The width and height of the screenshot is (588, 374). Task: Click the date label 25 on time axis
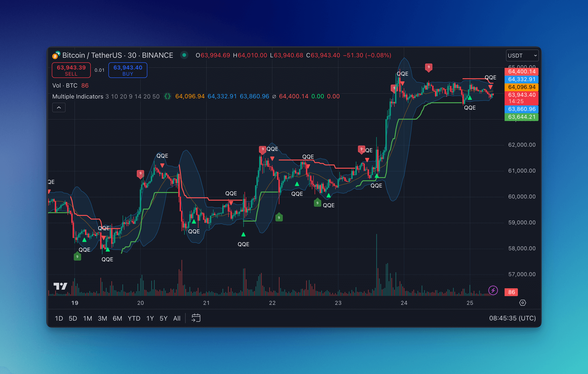coord(470,303)
